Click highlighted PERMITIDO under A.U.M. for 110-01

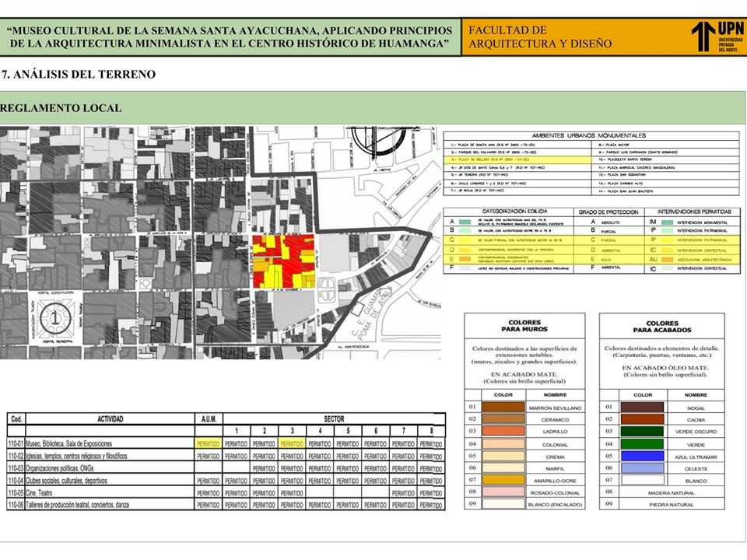(209, 443)
